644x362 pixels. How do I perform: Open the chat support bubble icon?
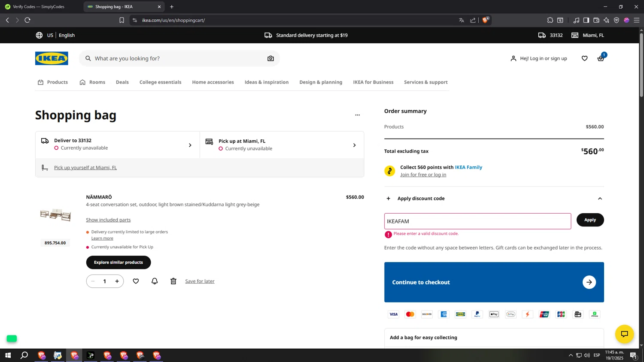(624, 334)
